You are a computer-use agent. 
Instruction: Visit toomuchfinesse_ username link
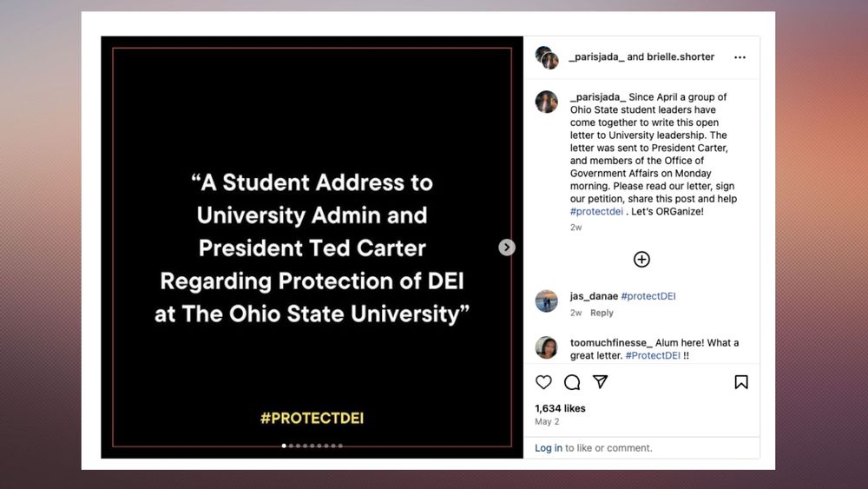tap(611, 343)
